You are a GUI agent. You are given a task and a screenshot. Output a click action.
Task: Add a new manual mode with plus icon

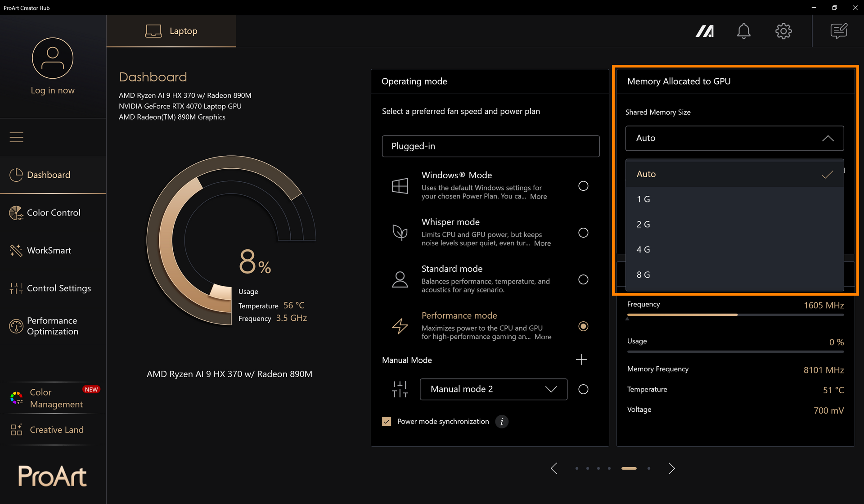pos(581,360)
